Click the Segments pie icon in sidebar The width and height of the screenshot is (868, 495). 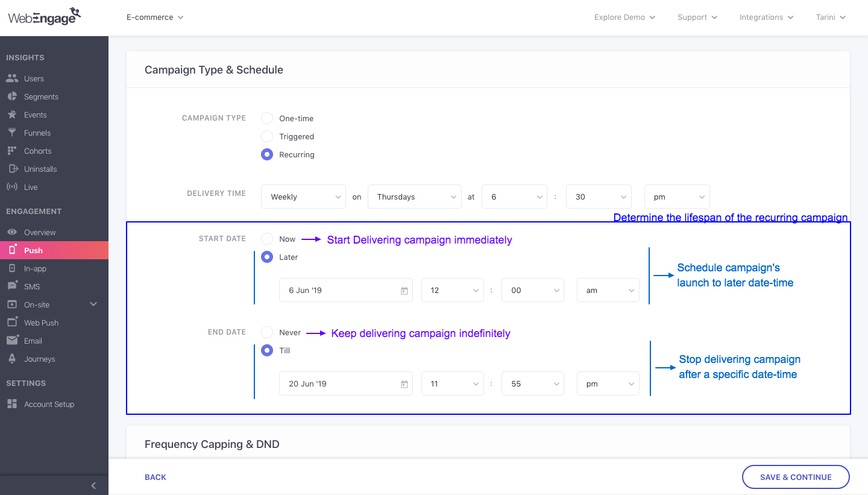pyautogui.click(x=12, y=96)
